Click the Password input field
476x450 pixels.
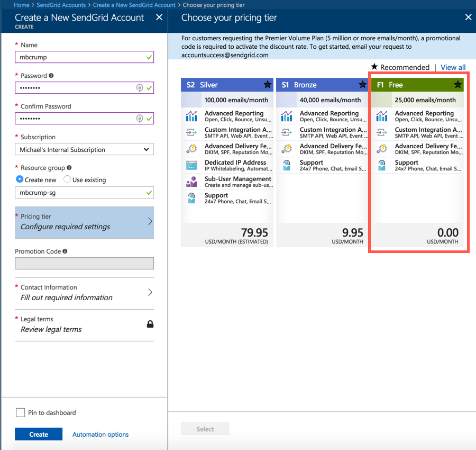pyautogui.click(x=85, y=88)
